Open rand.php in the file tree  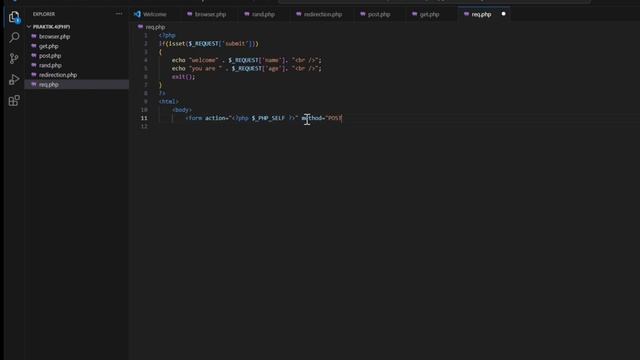click(x=50, y=65)
